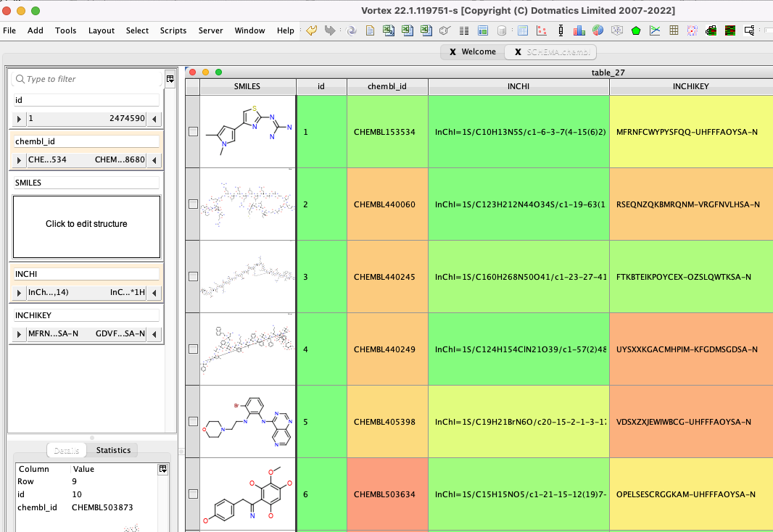Click the 'Click to edit structure' box
This screenshot has height=532, width=773.
(86, 227)
